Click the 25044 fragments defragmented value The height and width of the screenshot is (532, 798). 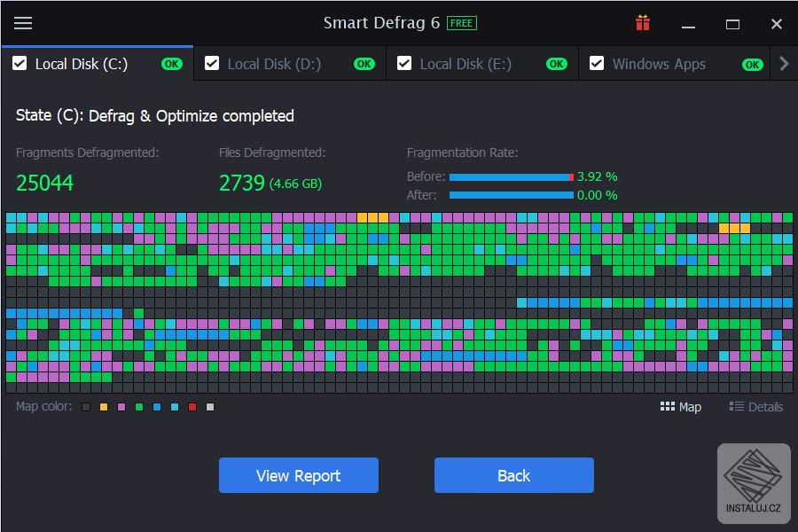(x=45, y=184)
